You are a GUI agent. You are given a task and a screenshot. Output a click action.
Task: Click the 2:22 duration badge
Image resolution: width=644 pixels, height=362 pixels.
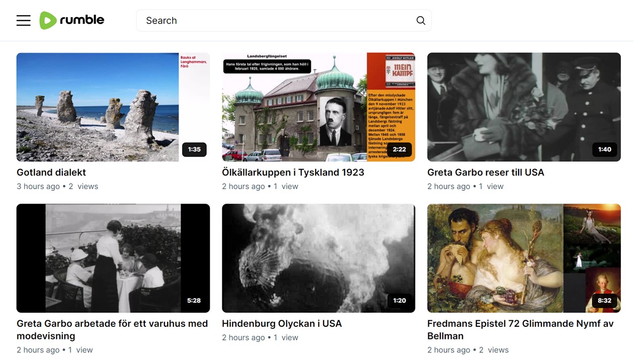point(399,149)
